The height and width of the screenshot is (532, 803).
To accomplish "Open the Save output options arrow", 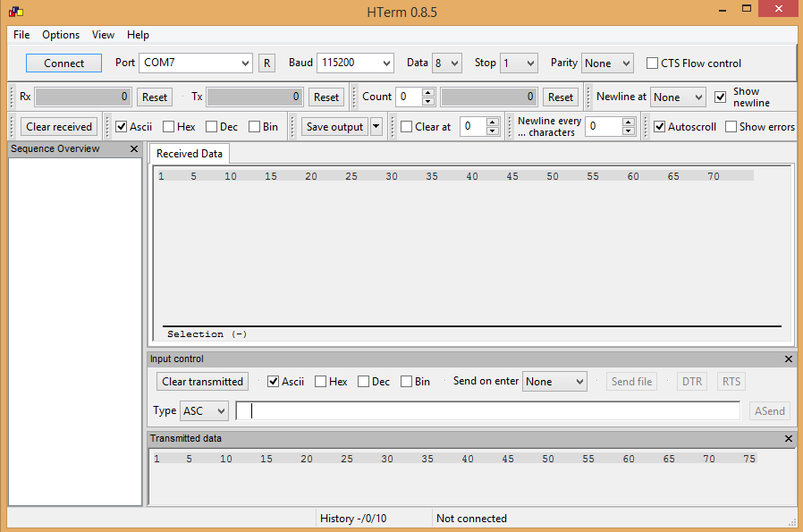I will [x=376, y=126].
